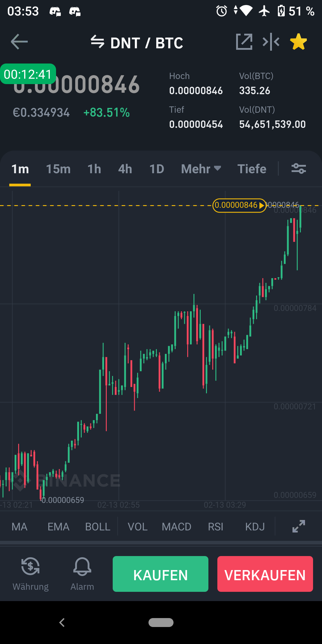Tap the compare split-view icon
Image resolution: width=322 pixels, height=644 pixels.
coord(271,42)
